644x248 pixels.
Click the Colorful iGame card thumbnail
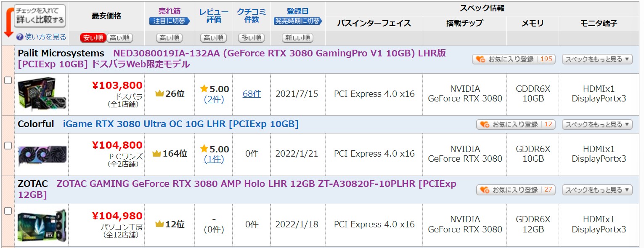(x=42, y=155)
